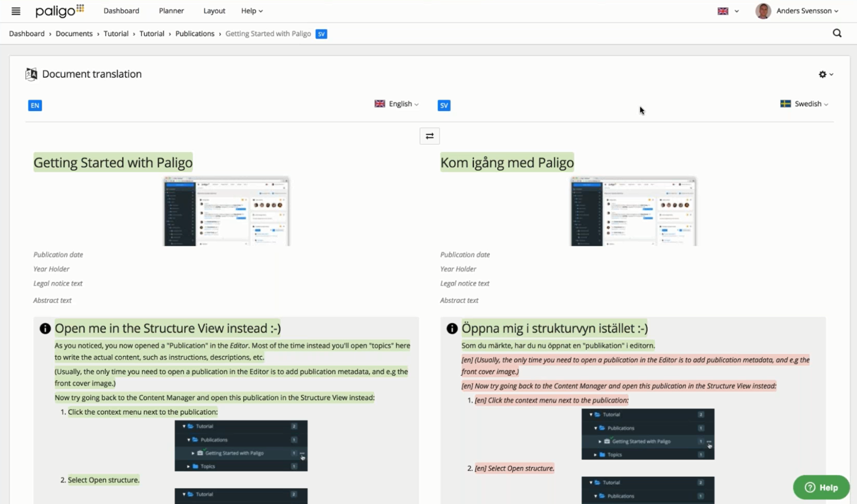This screenshot has height=504, width=857.
Task: Click the Getting Started with Paligo breadcrumb
Action: click(268, 34)
